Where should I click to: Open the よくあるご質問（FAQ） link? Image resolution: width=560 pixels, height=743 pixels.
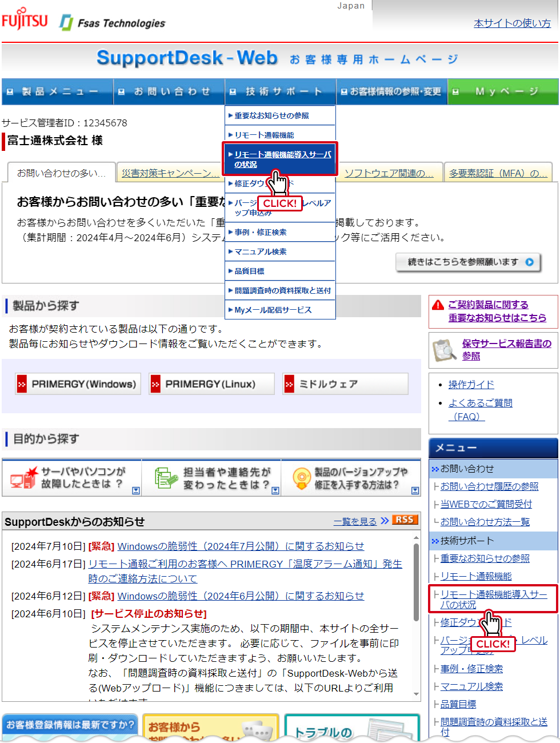pyautogui.click(x=480, y=410)
